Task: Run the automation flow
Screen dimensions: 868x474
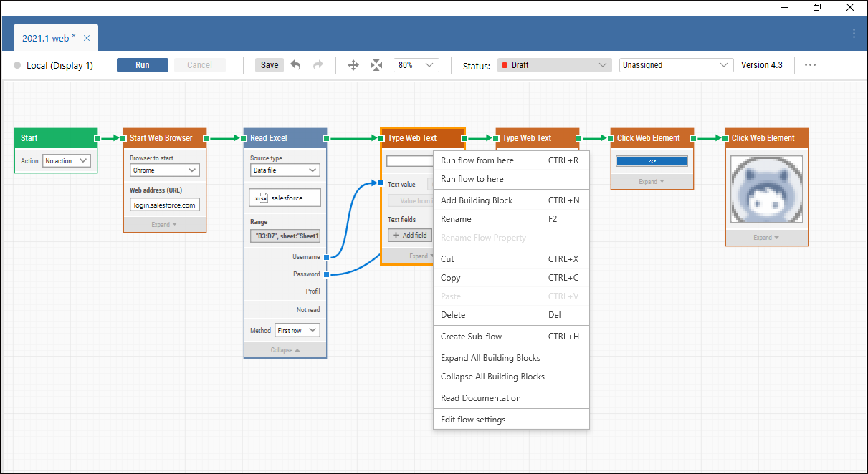Action: [x=142, y=64]
